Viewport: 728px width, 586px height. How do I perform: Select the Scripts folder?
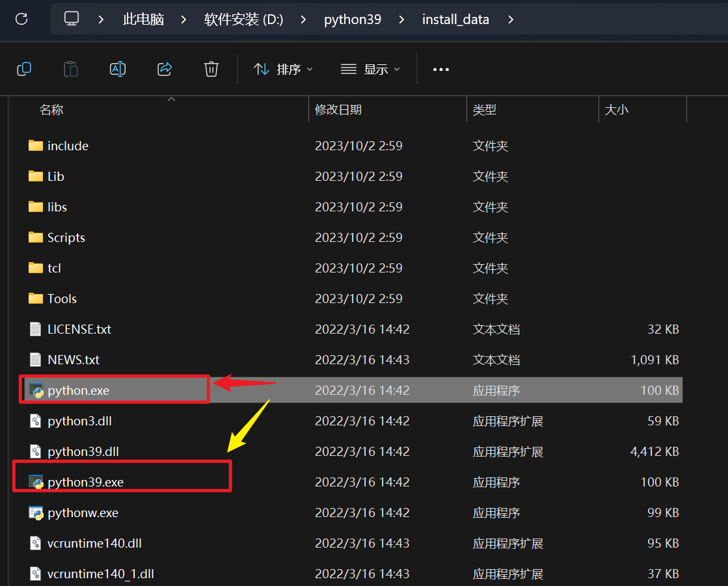(66, 237)
